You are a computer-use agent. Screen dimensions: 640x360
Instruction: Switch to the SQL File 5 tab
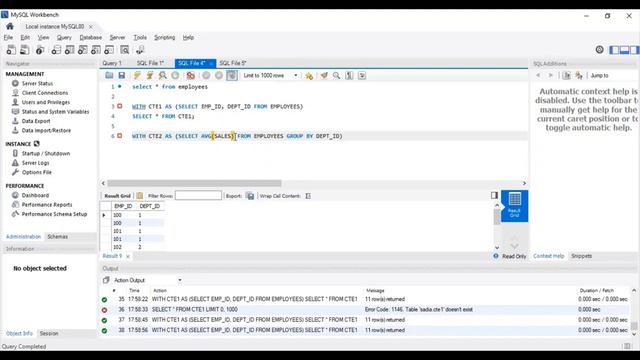point(233,63)
